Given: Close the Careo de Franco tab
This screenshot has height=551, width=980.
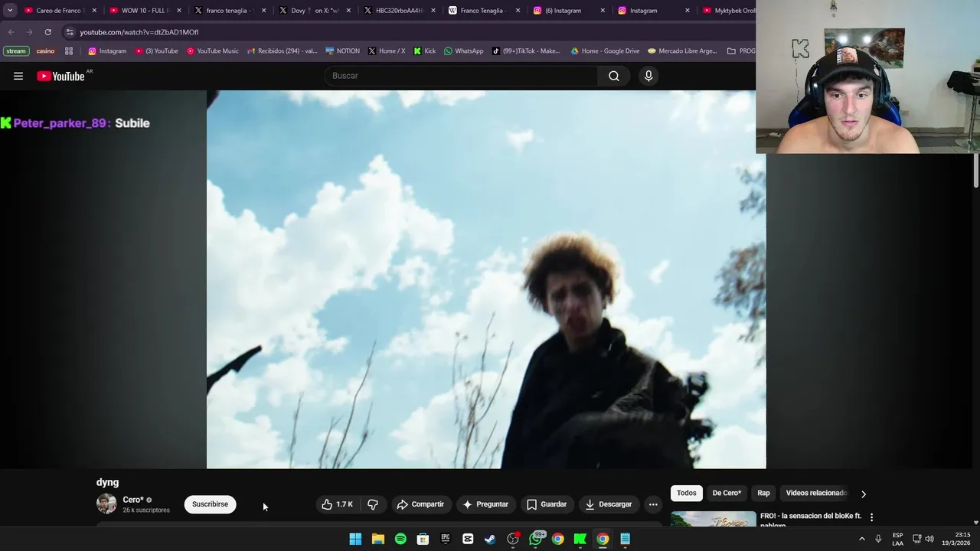Looking at the screenshot, I should pyautogui.click(x=94, y=11).
